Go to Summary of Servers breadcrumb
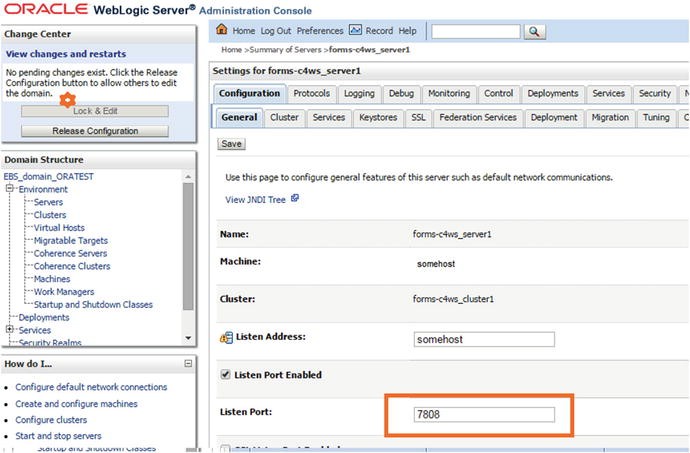This screenshot has height=453, width=690. click(x=286, y=50)
